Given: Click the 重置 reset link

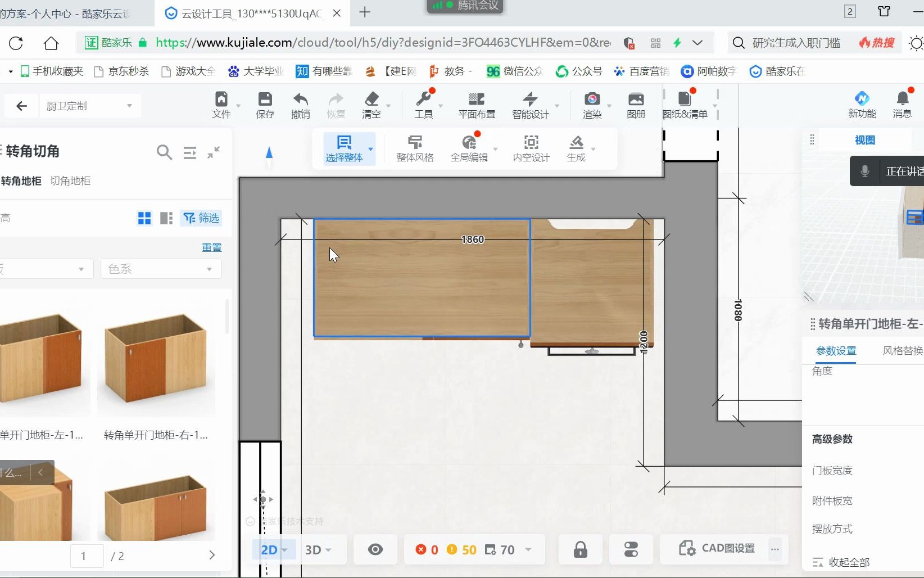Looking at the screenshot, I should click(x=211, y=247).
